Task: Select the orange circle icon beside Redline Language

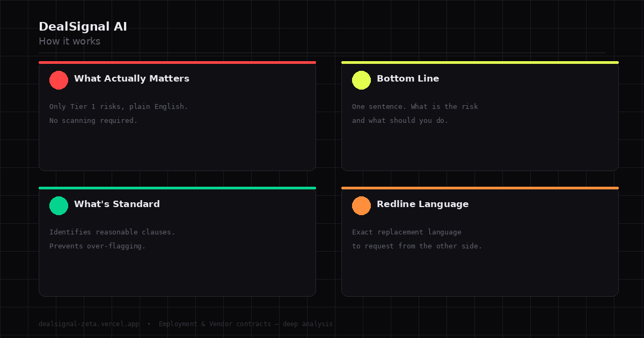Action: (361, 205)
